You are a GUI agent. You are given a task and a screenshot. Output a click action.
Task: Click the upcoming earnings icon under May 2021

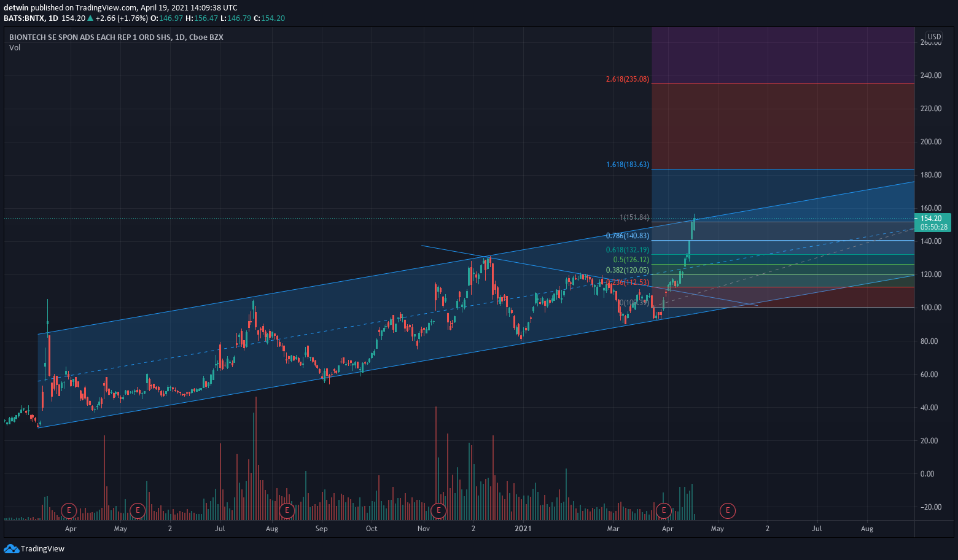(727, 510)
